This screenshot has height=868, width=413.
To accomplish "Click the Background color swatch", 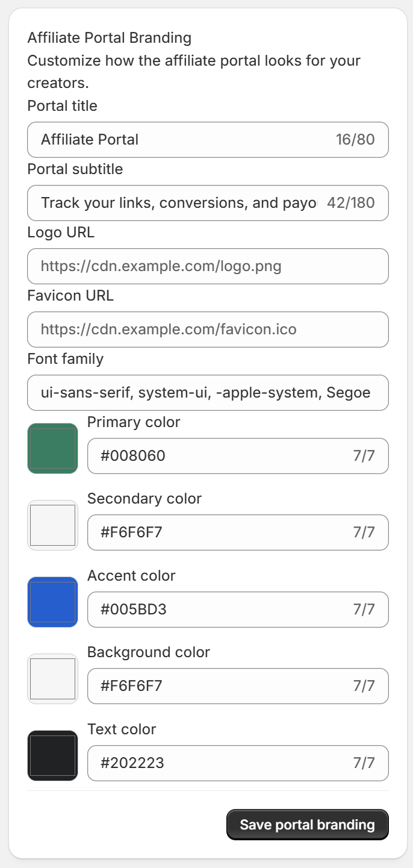I will (x=52, y=679).
